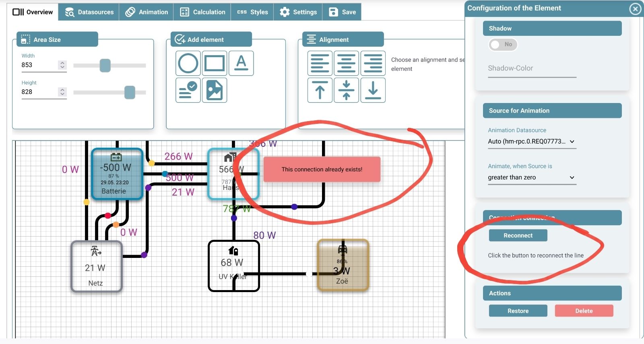The image size is (644, 344).
Task: Click the Source for Animation header
Action: [552, 111]
